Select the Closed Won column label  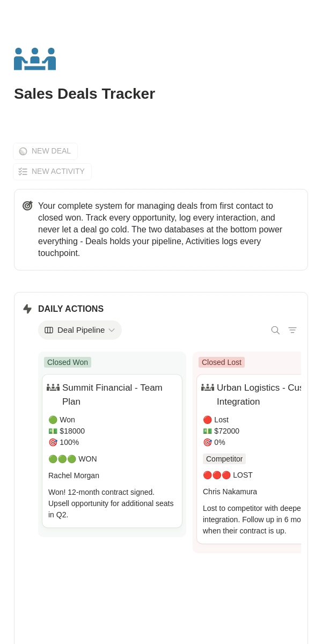pos(68,362)
